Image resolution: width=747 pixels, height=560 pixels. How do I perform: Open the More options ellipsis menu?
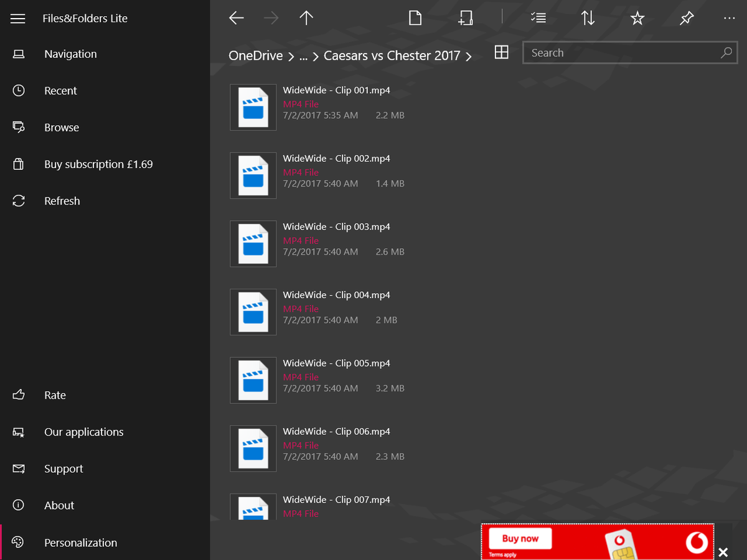729,18
